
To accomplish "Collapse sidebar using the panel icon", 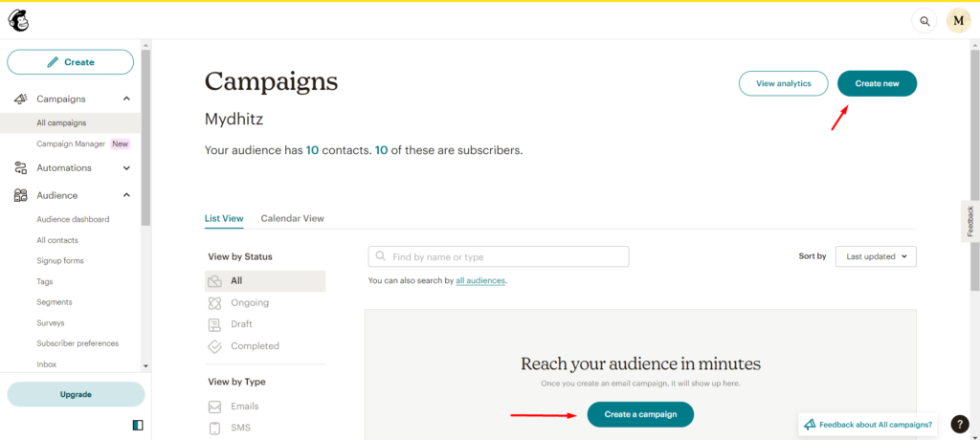I will tap(138, 425).
